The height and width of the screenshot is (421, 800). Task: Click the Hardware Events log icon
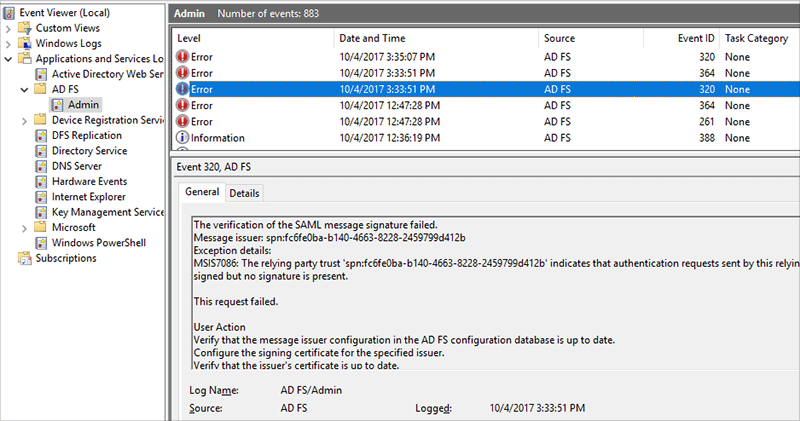[41, 181]
